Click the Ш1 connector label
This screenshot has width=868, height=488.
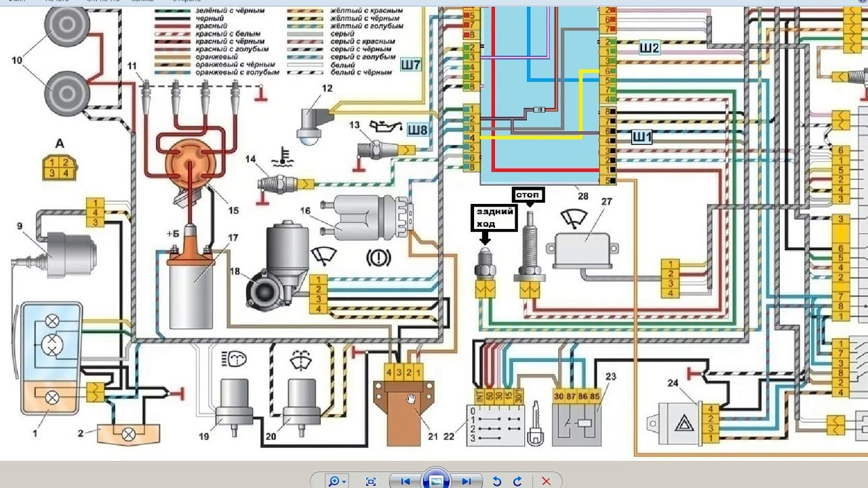pos(642,138)
